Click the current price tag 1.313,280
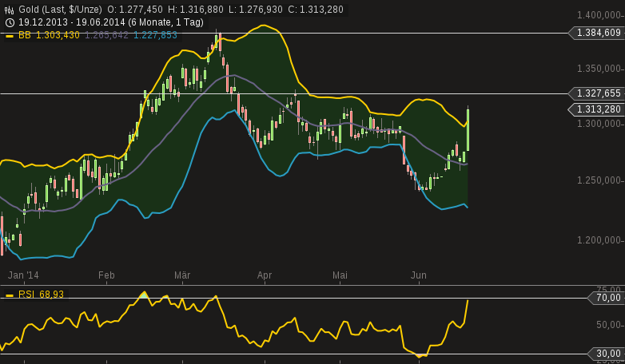The width and height of the screenshot is (625, 364). tap(595, 109)
